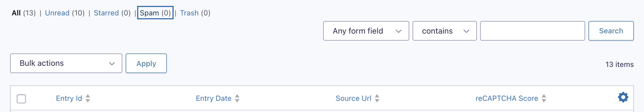Sort by the Entry Date column header
Screen dimensions: 644x112
pyautogui.click(x=213, y=98)
